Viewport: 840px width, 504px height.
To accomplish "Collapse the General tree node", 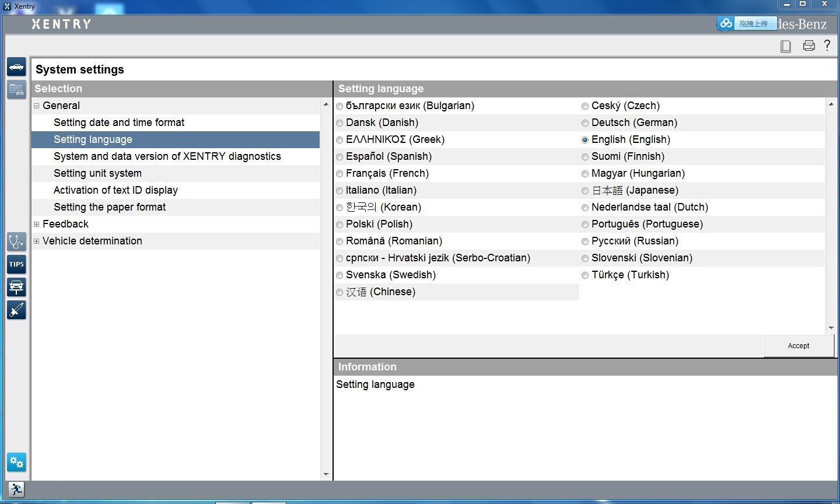I will click(37, 106).
